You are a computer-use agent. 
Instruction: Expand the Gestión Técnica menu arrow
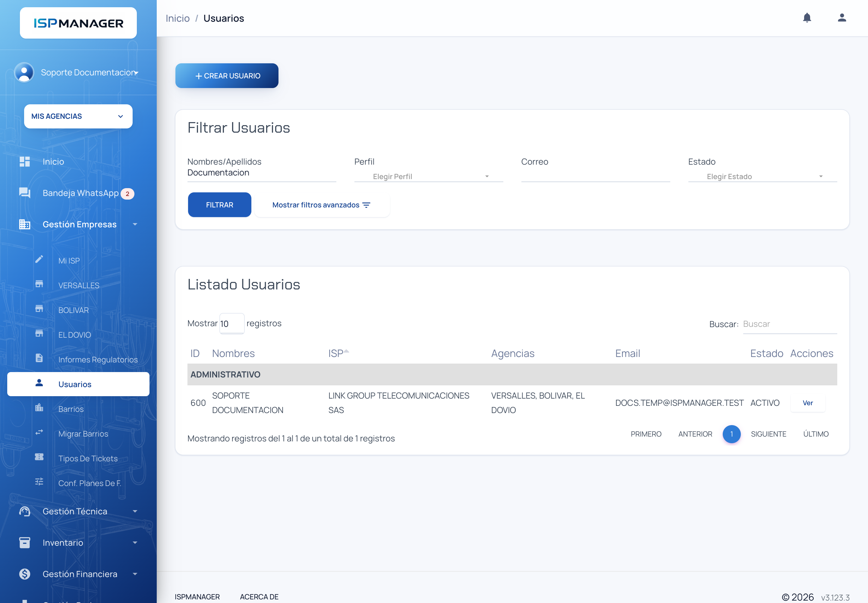pos(135,512)
